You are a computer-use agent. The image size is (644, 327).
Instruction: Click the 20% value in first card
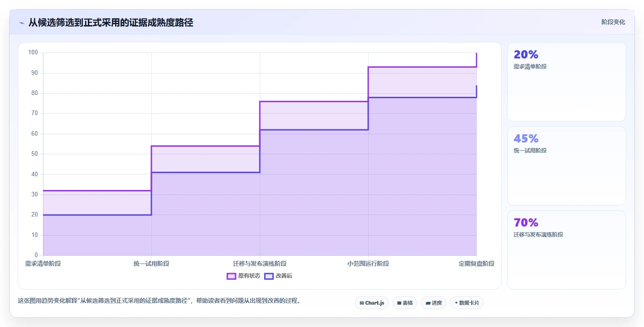coord(526,55)
